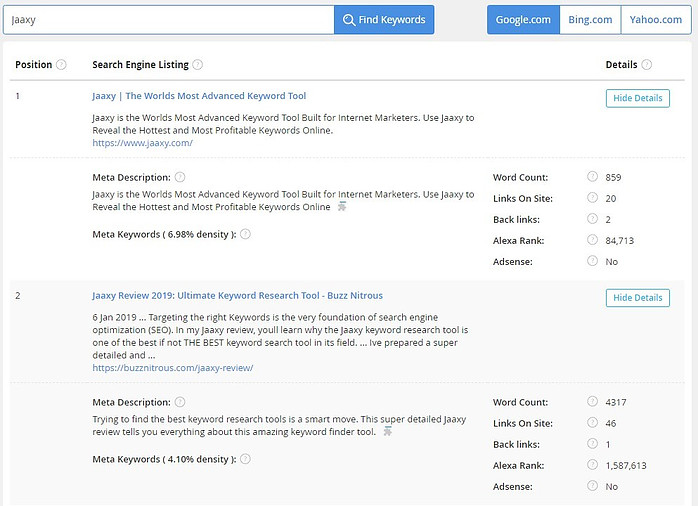Click the Details column header text

[621, 65]
